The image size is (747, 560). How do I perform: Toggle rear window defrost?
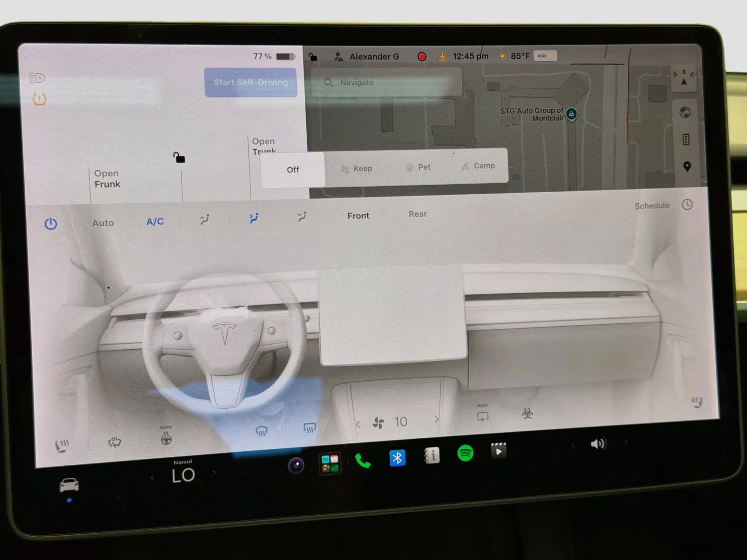click(310, 427)
